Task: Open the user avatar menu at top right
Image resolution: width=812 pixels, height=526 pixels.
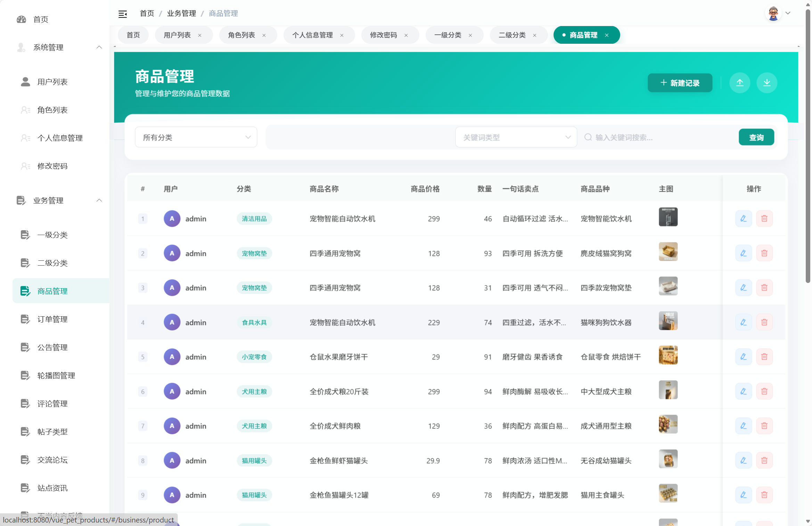Action: click(x=773, y=13)
